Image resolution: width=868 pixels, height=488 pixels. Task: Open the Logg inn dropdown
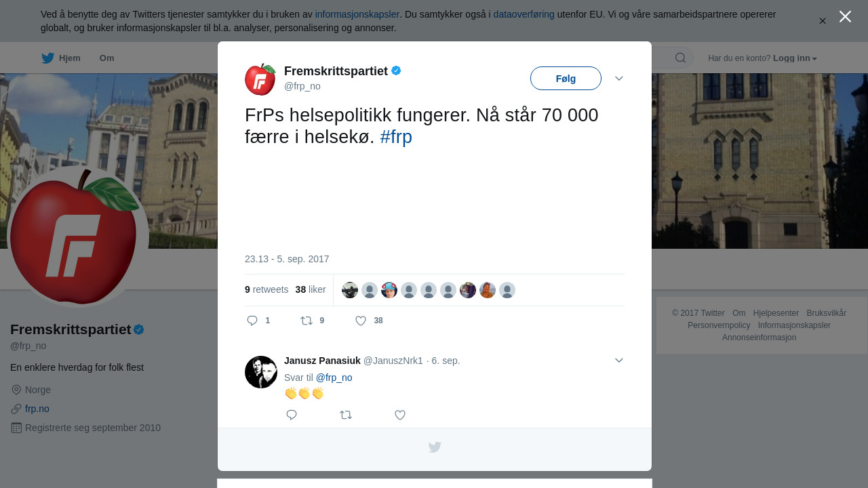tap(795, 58)
